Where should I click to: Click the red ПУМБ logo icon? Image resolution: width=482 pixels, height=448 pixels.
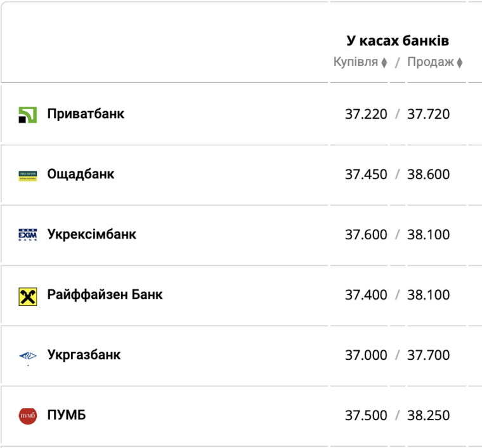pyautogui.click(x=28, y=416)
